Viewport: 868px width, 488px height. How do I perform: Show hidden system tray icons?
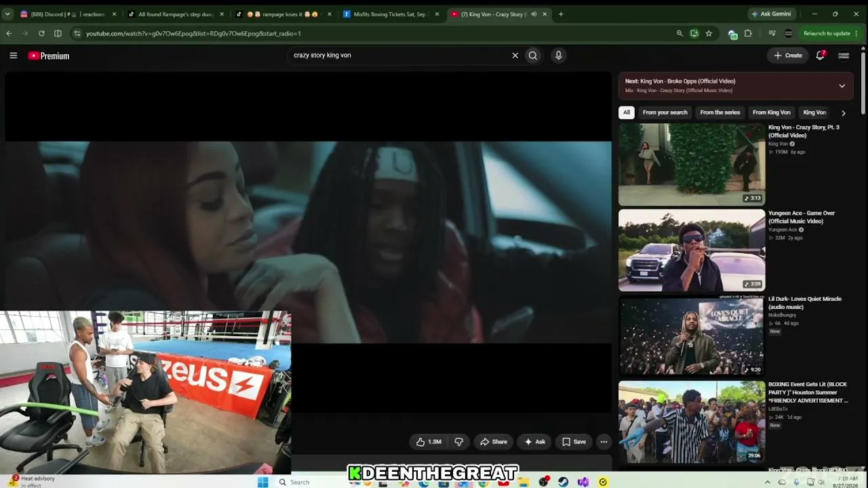click(768, 482)
